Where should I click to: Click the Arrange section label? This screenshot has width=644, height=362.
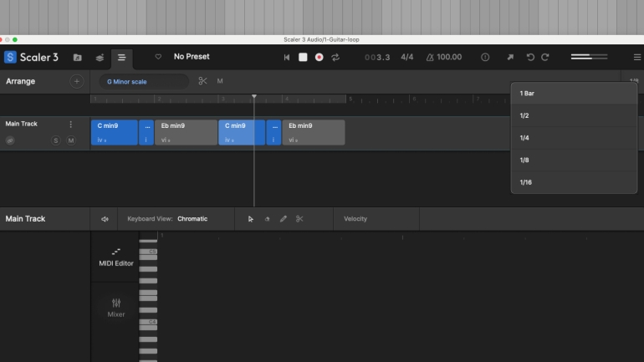21,81
